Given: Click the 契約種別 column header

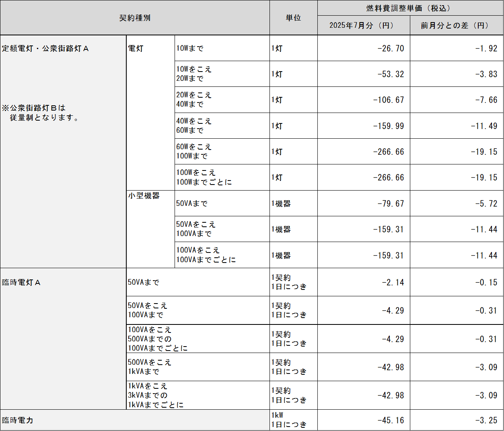Looking at the screenshot, I should point(135,18).
